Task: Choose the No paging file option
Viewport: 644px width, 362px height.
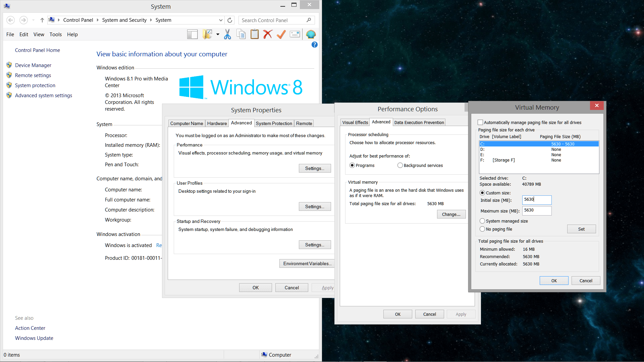Action: tap(482, 229)
